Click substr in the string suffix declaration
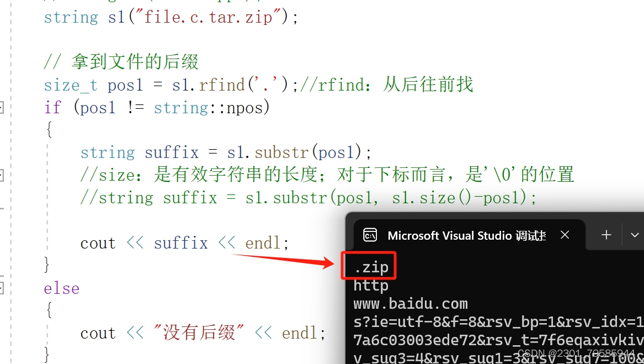This screenshot has height=364, width=644. [281, 152]
